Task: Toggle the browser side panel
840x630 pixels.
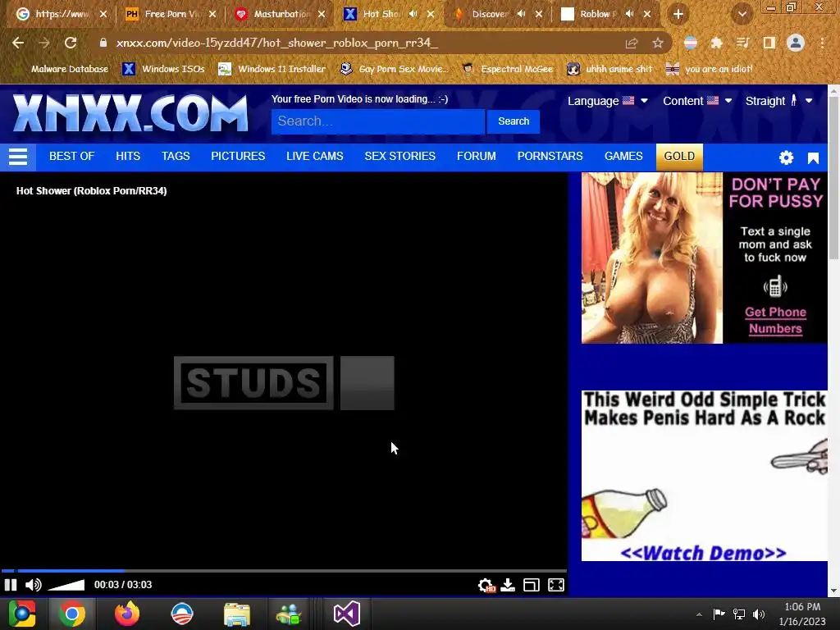Action: pyautogui.click(x=769, y=43)
